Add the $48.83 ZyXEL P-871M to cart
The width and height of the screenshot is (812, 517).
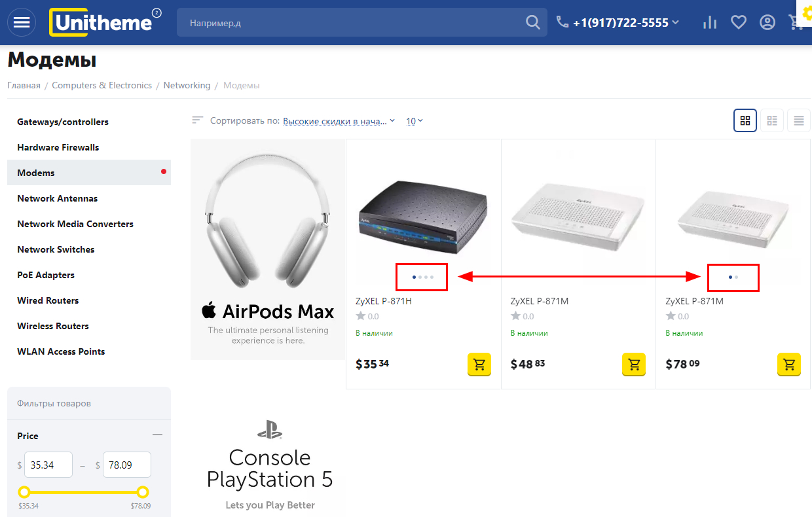click(x=633, y=365)
